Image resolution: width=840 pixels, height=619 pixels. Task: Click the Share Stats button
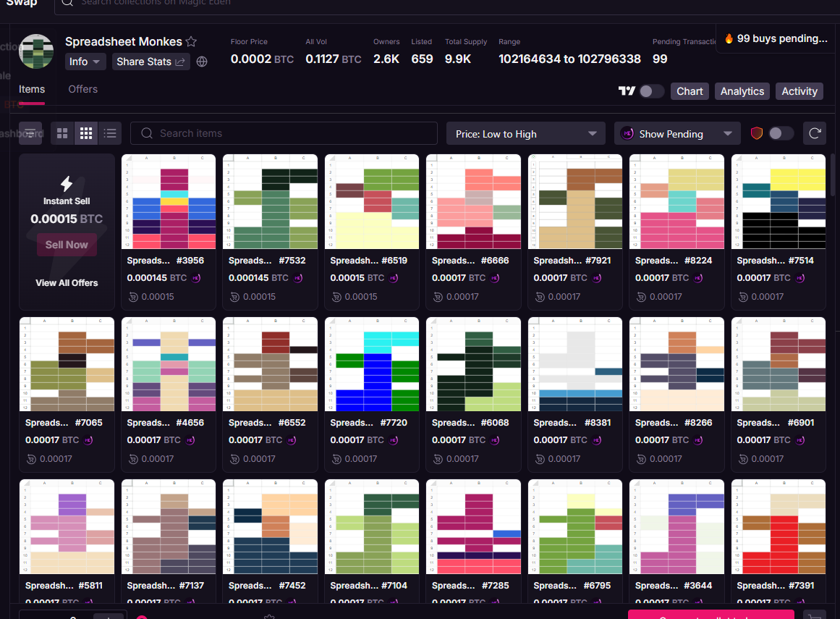[x=150, y=62]
